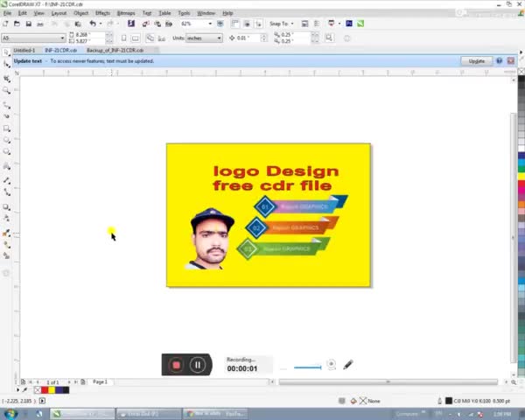Select the Zoom tool in toolbox
This screenshot has width=525, height=420.
click(6, 90)
